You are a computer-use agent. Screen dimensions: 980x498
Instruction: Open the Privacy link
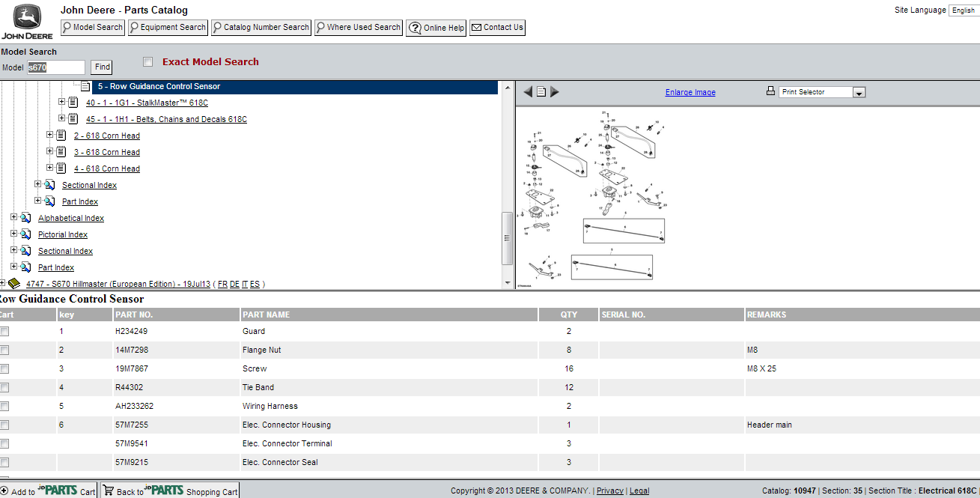(610, 491)
